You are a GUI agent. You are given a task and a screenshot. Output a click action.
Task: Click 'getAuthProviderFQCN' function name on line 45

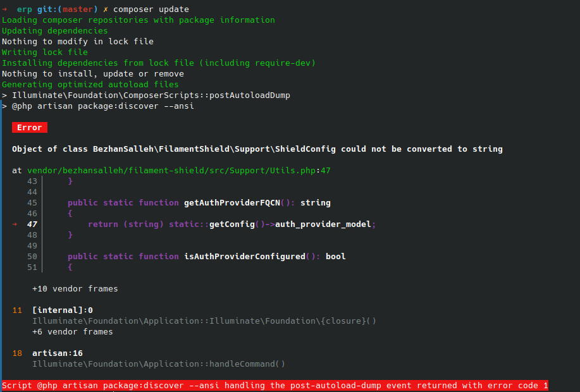(232, 203)
